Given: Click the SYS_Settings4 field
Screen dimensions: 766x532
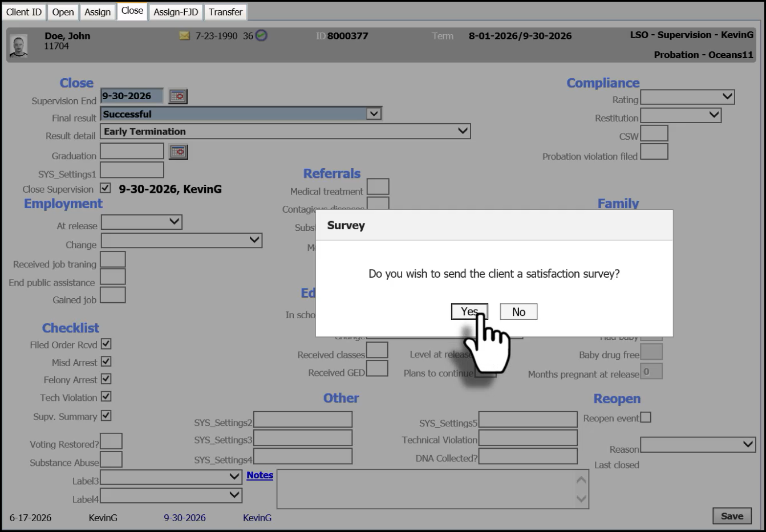Looking at the screenshot, I should tap(303, 456).
